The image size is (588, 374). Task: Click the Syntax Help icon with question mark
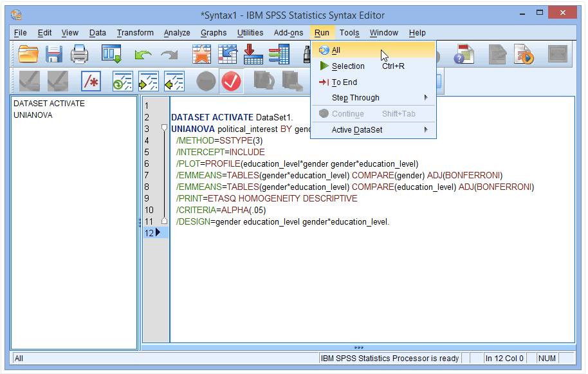[x=464, y=54]
